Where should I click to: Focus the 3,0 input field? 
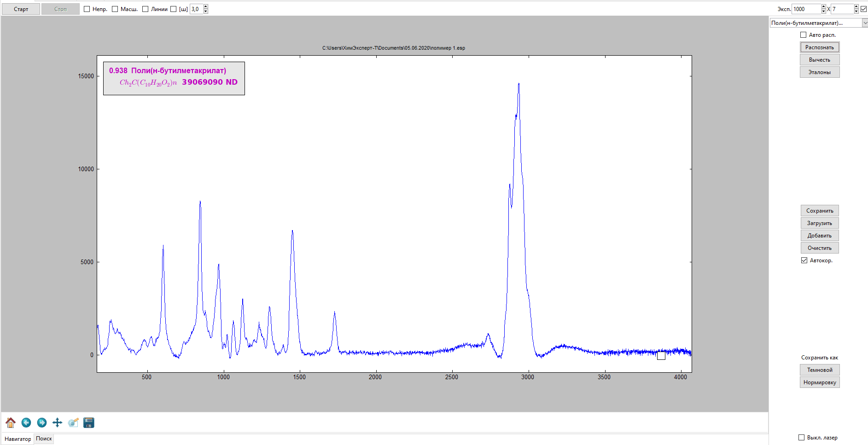coord(197,9)
